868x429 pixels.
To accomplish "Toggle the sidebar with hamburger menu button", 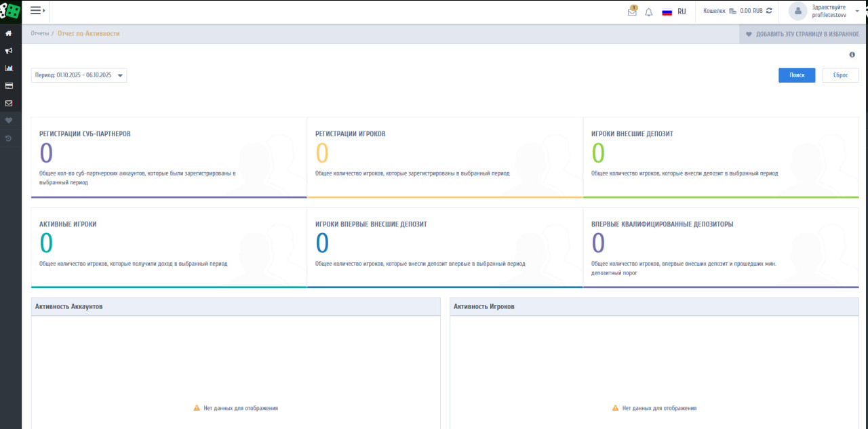I will click(x=37, y=11).
